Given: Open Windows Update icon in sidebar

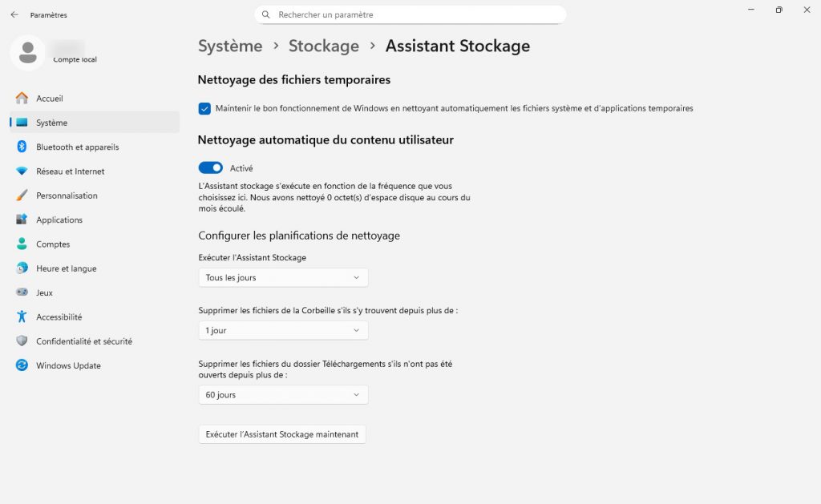Looking at the screenshot, I should [22, 365].
